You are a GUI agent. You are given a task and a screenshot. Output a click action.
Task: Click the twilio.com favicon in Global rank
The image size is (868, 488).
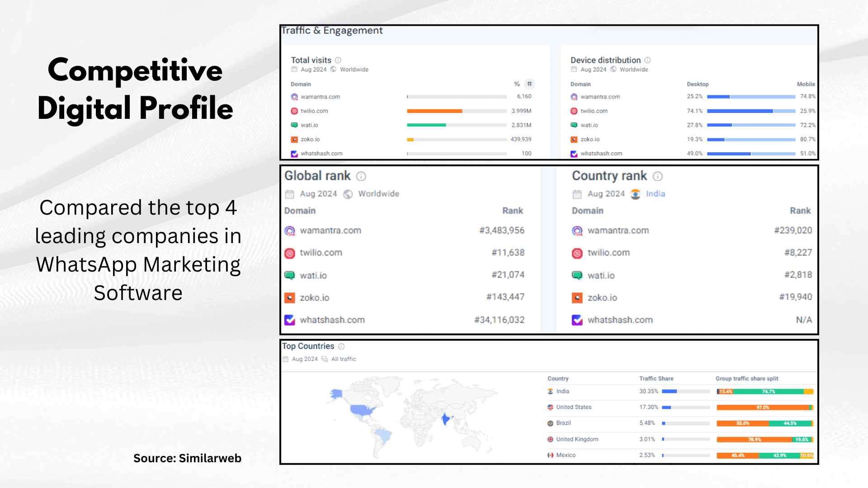click(x=290, y=253)
